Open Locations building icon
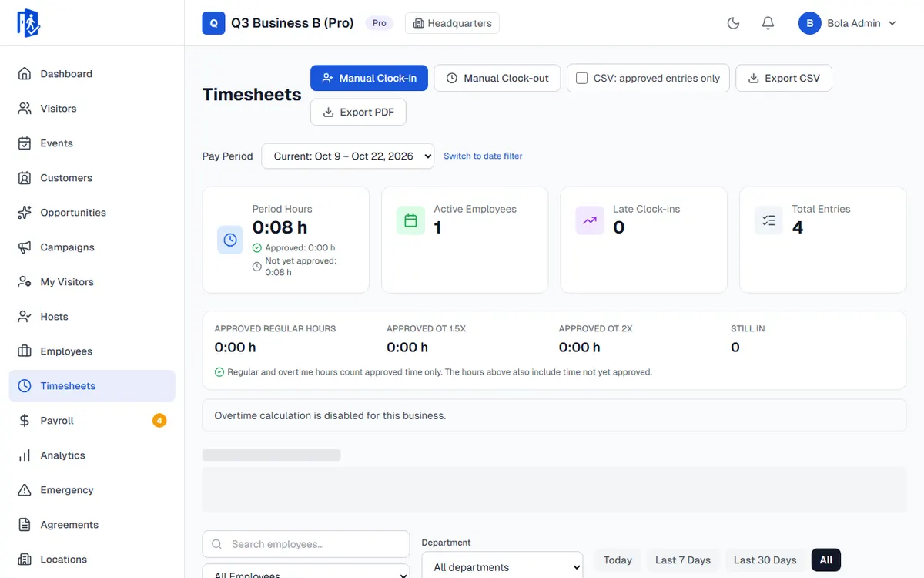Image resolution: width=924 pixels, height=578 pixels. pyautogui.click(x=25, y=560)
